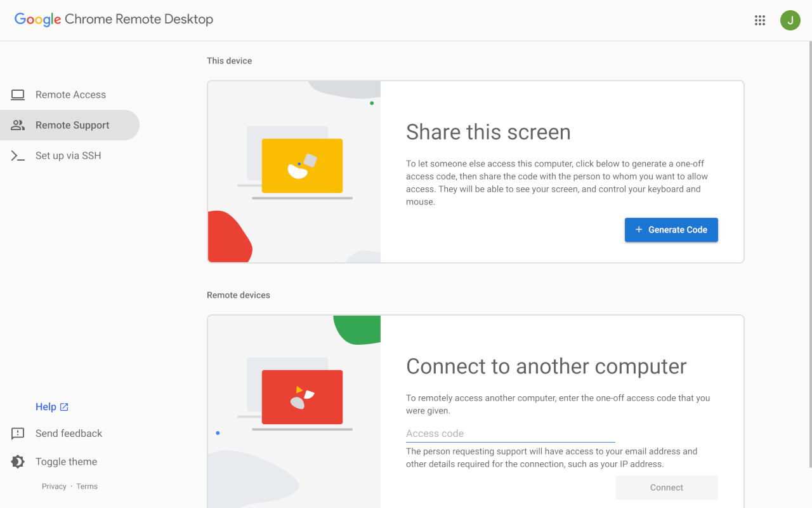
Task: Open the Terms link
Action: click(86, 486)
